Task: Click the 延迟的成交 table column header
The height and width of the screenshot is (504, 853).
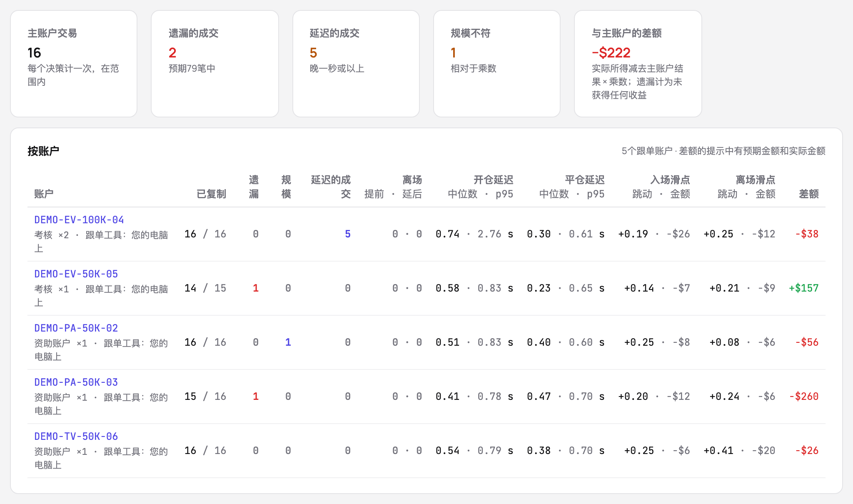Action: tap(331, 187)
